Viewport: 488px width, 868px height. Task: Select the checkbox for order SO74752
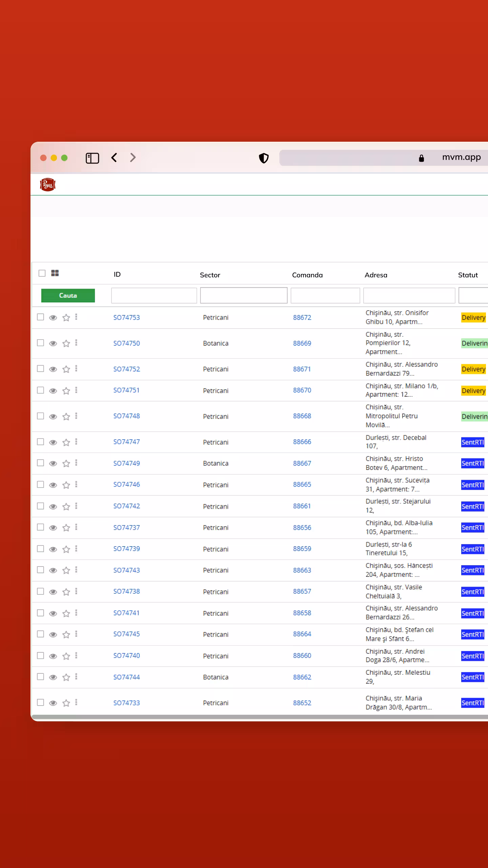(x=40, y=369)
